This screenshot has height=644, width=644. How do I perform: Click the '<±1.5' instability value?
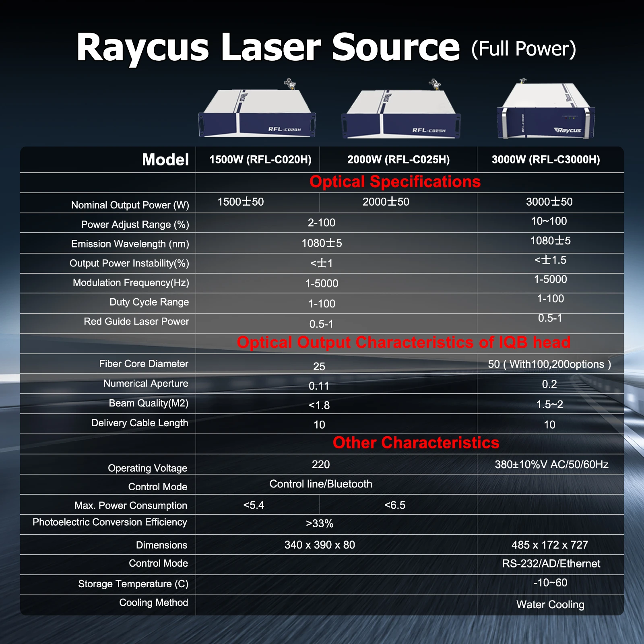coord(550,260)
